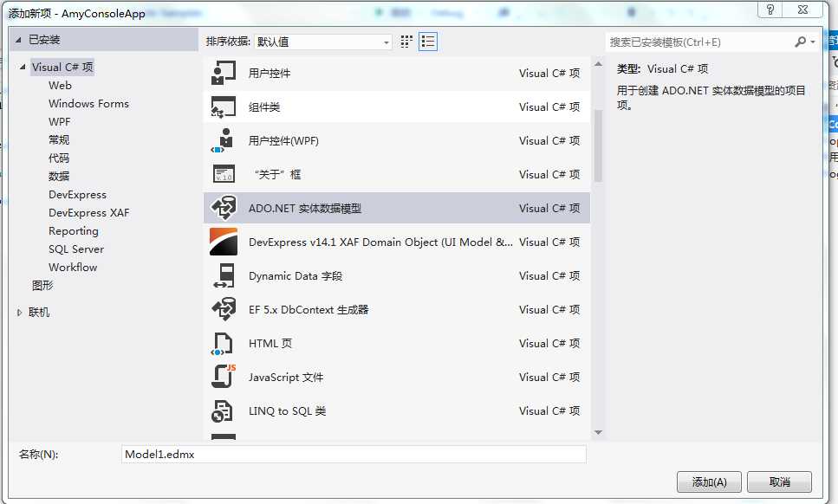Open the 排序依据 默认值 dropdown
Screen dimensions: 838x504
(x=322, y=42)
